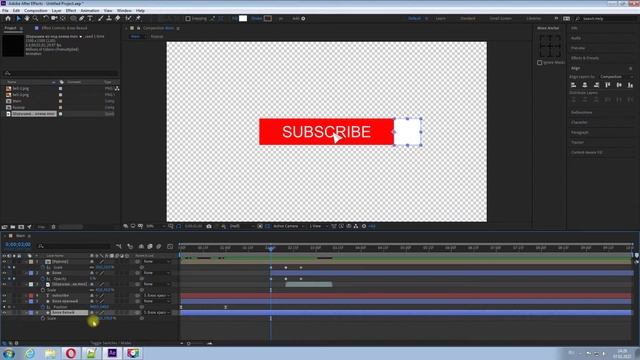Open viewer resolution (Half) dropdown
Image resolution: width=640 pixels, height=360 pixels.
coord(241,226)
